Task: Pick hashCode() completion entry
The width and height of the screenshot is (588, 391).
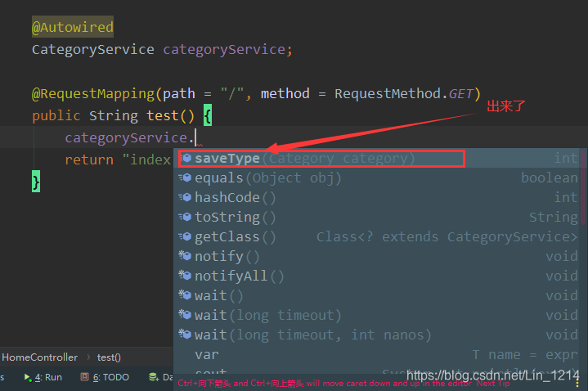Action: click(378, 197)
